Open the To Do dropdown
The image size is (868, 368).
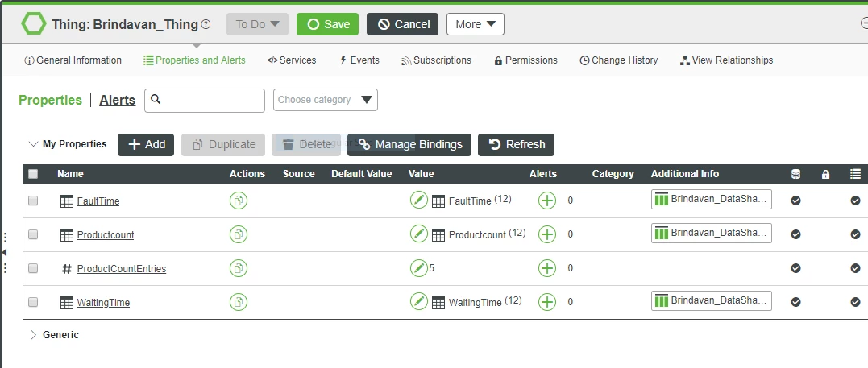(x=257, y=24)
